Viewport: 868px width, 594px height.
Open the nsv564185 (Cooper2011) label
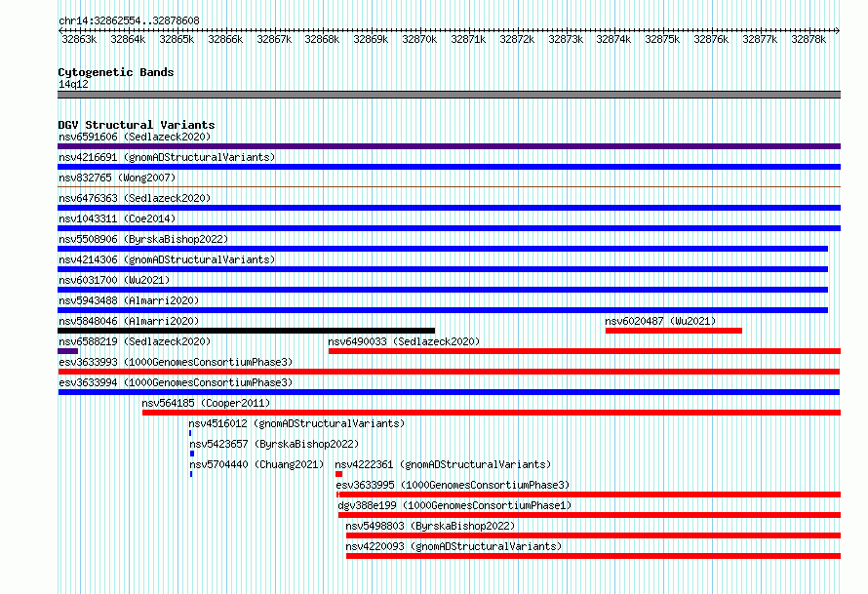206,403
